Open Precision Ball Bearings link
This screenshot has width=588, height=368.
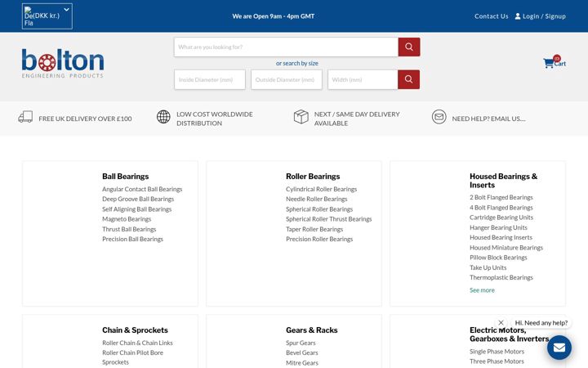[133, 239]
